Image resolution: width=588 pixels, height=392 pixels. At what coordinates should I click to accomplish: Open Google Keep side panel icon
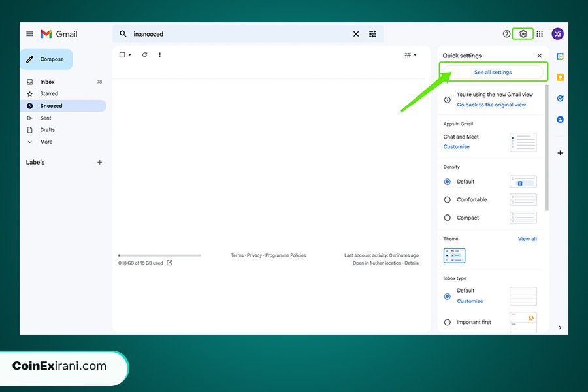tap(560, 77)
